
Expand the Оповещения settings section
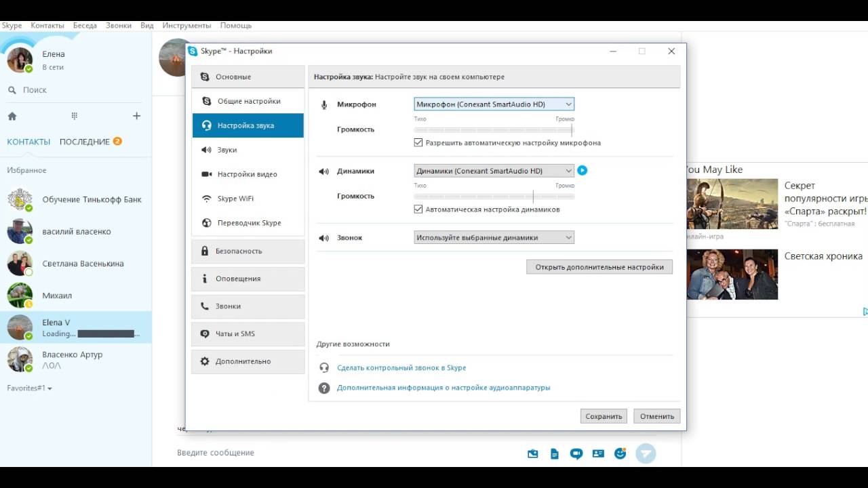(x=248, y=279)
